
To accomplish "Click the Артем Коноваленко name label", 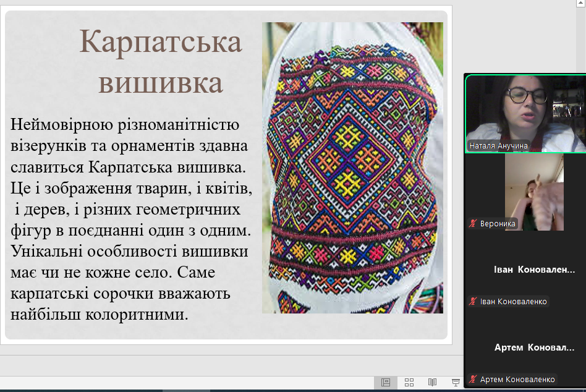I will pos(517,379).
